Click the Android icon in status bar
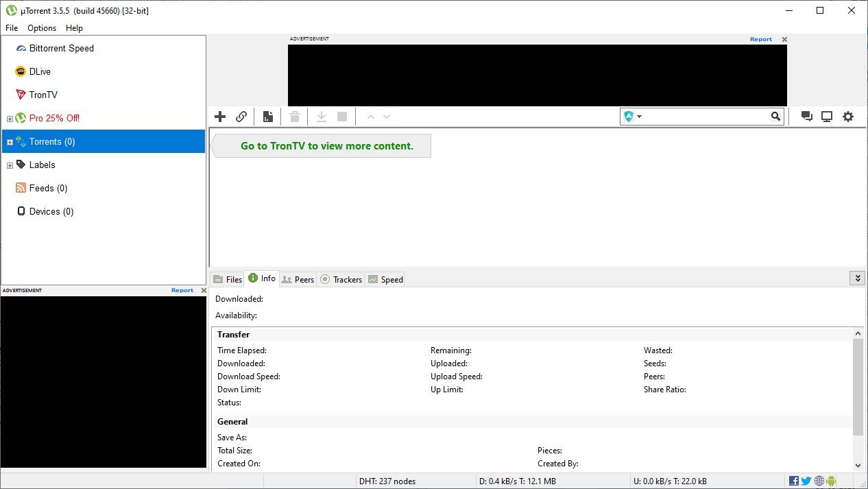 [x=830, y=480]
